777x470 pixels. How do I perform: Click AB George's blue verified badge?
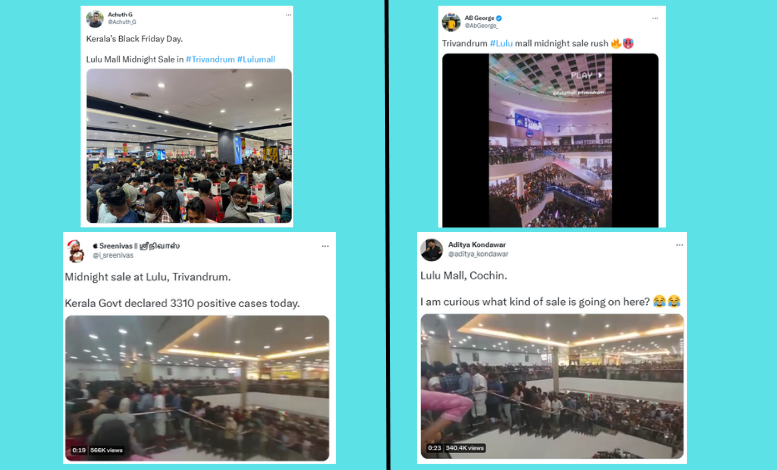(x=499, y=18)
